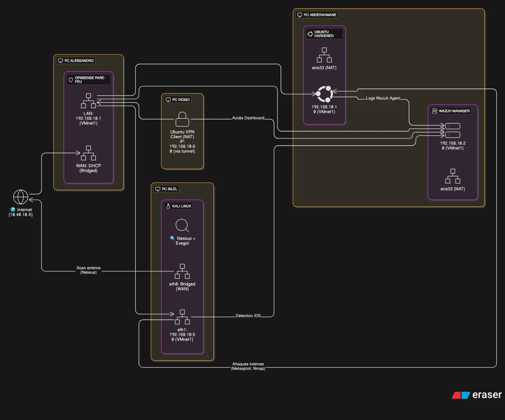Select the WAN DHCP Bridged network icon

88,153
